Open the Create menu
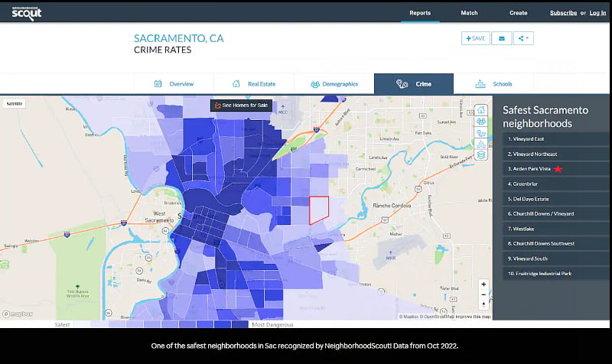The image size is (612, 364). [519, 13]
